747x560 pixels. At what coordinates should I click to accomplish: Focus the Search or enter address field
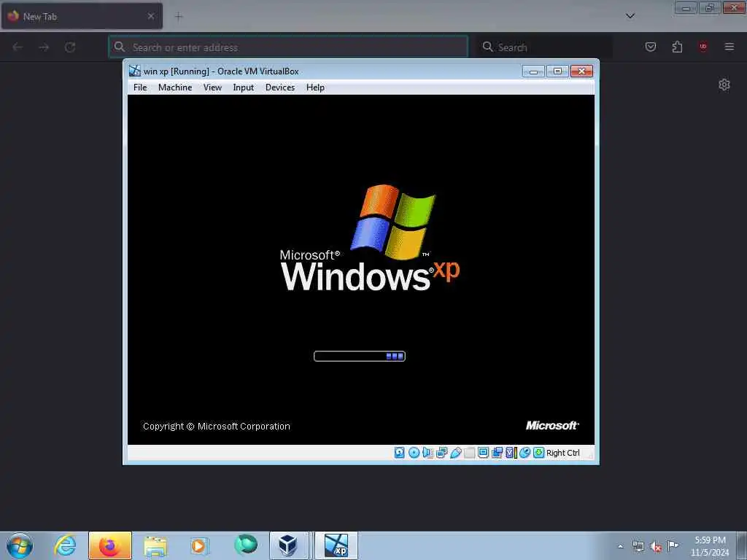point(288,47)
